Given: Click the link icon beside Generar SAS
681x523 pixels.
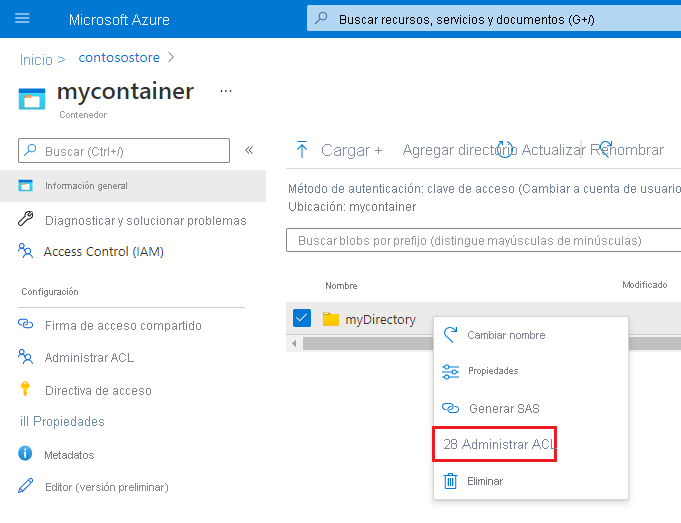Looking at the screenshot, I should click(x=450, y=408).
